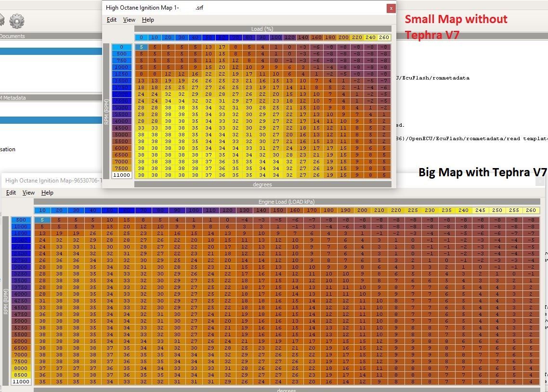Open Help menu in big ignition map window

(x=47, y=193)
